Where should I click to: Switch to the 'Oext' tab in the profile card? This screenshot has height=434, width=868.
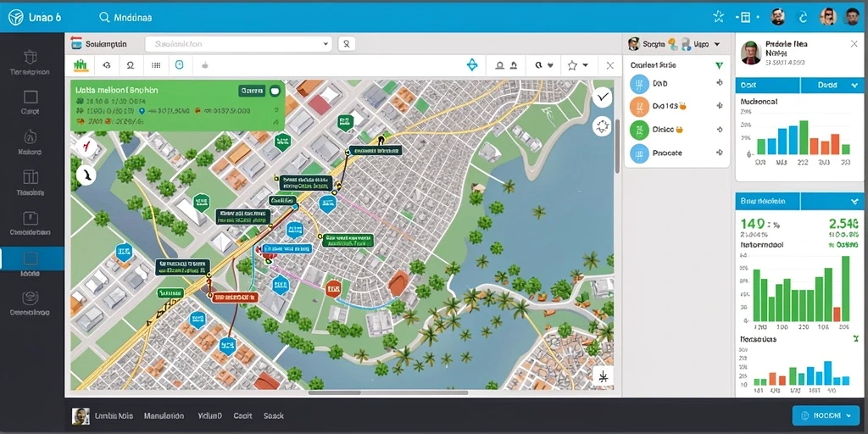point(767,86)
